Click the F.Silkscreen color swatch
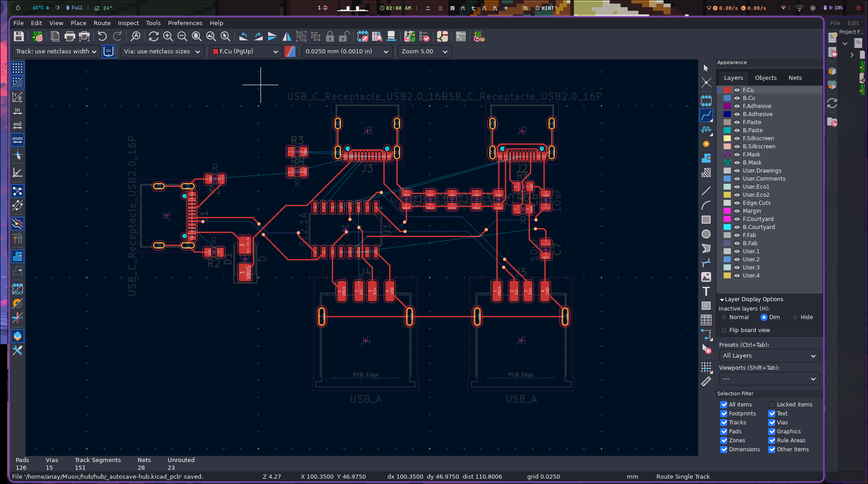The image size is (868, 484). tap(727, 138)
